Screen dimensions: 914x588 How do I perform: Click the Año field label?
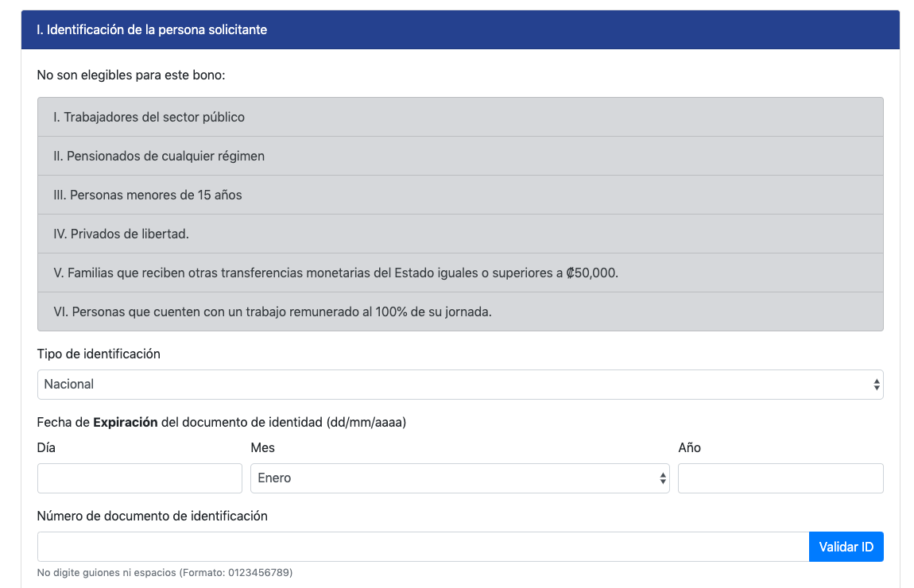point(689,448)
